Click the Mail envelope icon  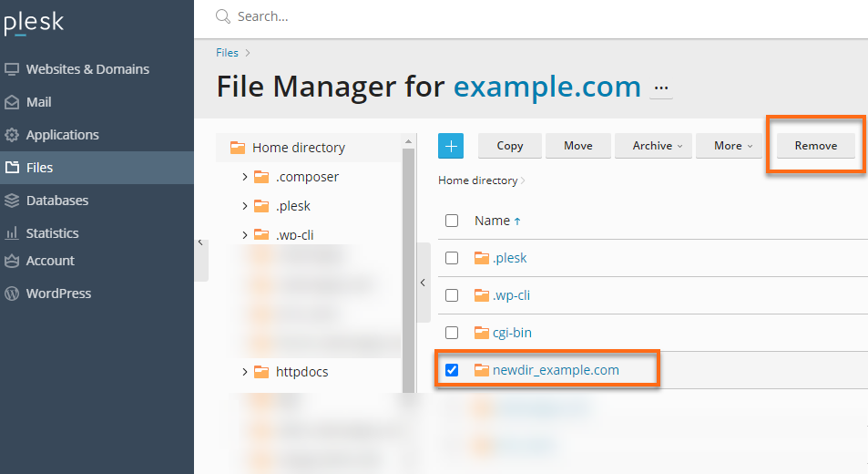[x=12, y=102]
